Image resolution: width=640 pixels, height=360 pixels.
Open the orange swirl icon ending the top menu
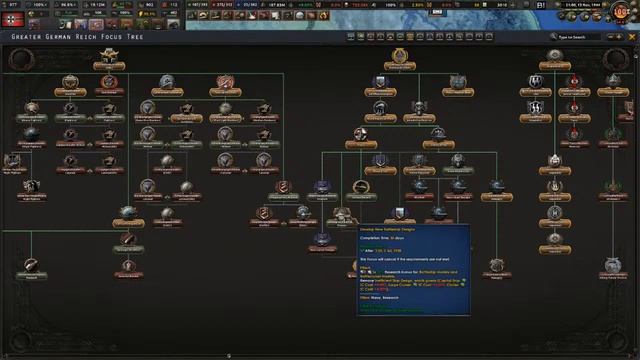(324, 16)
